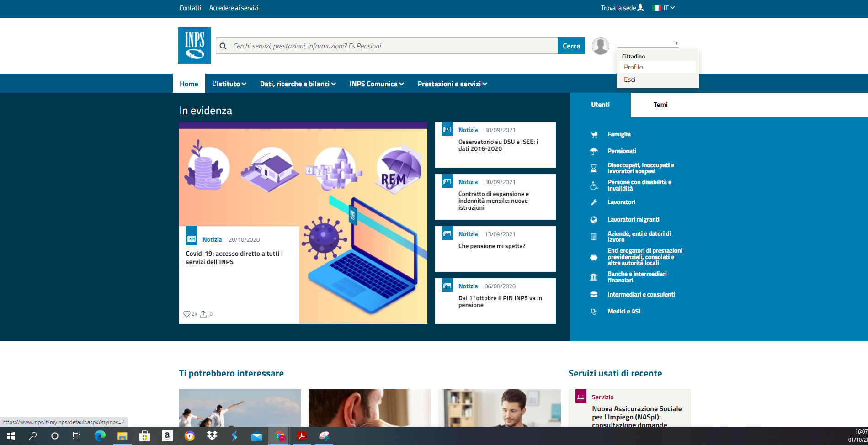Open NASpI consultazione domande service
The width and height of the screenshot is (868, 445).
tap(637, 416)
